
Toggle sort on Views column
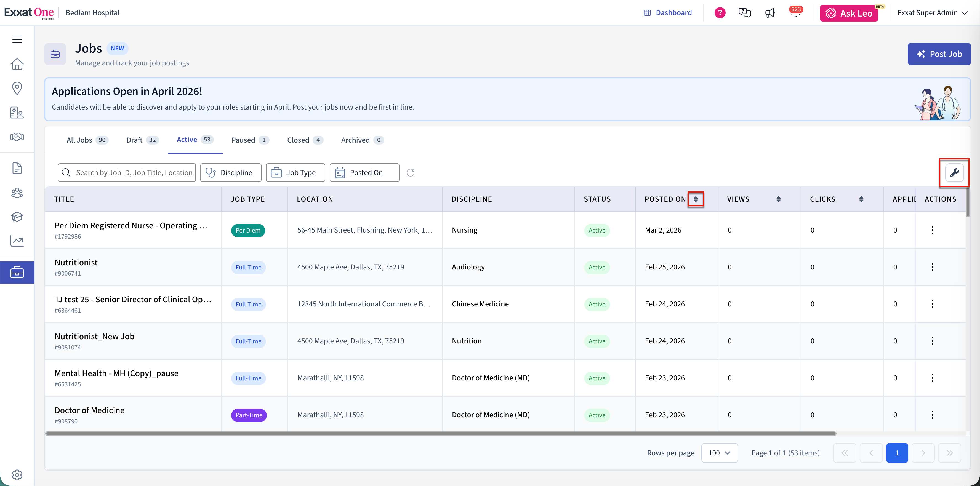(x=778, y=199)
